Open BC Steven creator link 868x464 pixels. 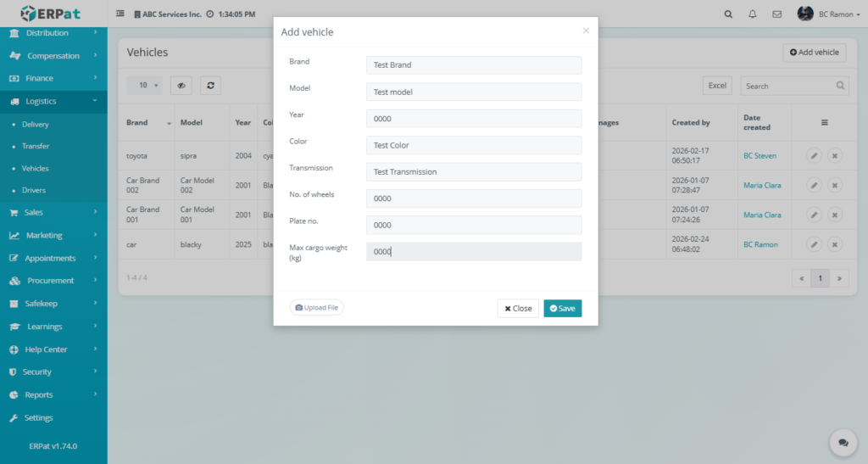(x=759, y=155)
